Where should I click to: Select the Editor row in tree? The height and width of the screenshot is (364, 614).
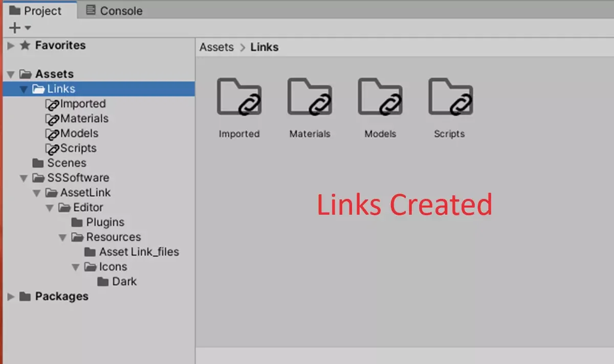(99, 208)
